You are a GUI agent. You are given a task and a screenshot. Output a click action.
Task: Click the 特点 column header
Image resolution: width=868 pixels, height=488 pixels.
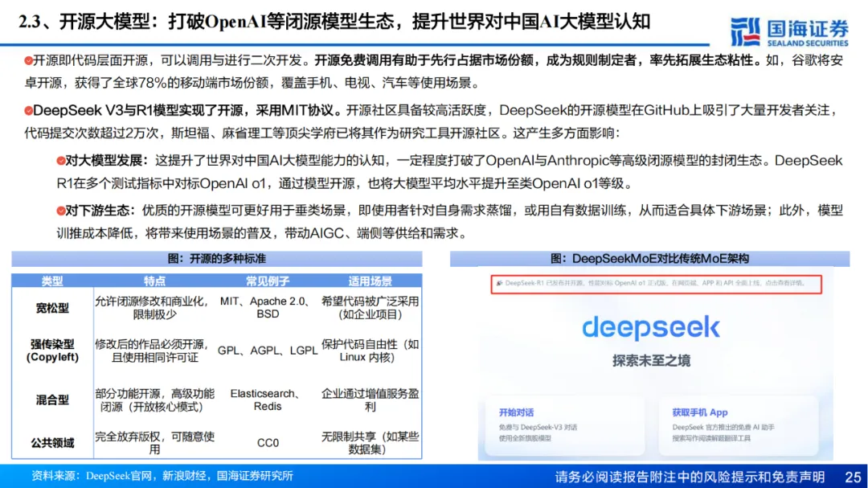click(x=154, y=281)
